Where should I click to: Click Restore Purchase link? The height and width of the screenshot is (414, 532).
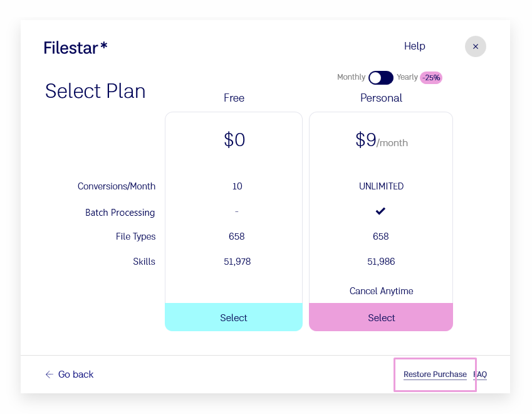pyautogui.click(x=435, y=374)
